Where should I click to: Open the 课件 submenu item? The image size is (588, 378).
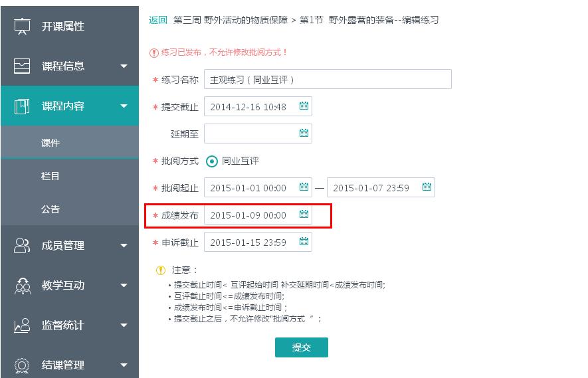click(x=50, y=143)
